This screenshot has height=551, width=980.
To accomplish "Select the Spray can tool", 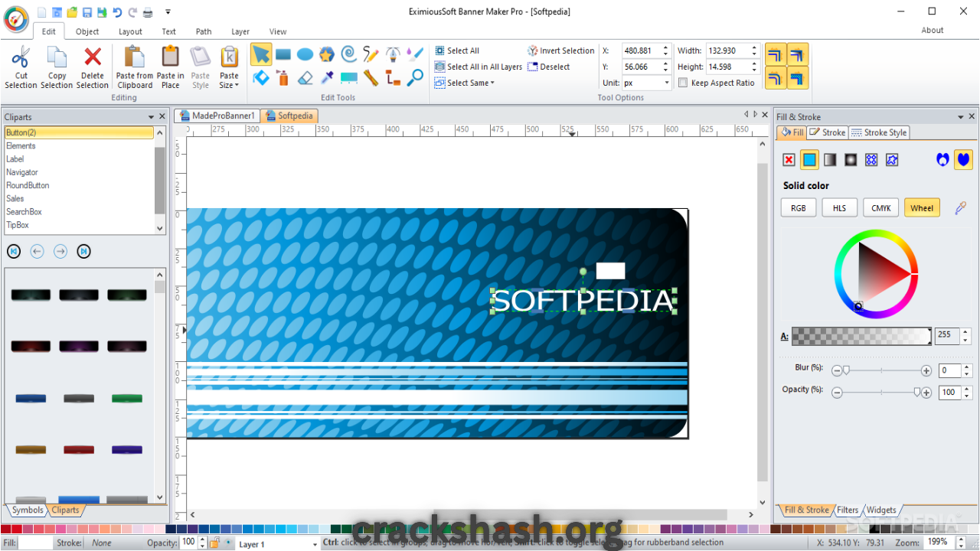I will [283, 77].
